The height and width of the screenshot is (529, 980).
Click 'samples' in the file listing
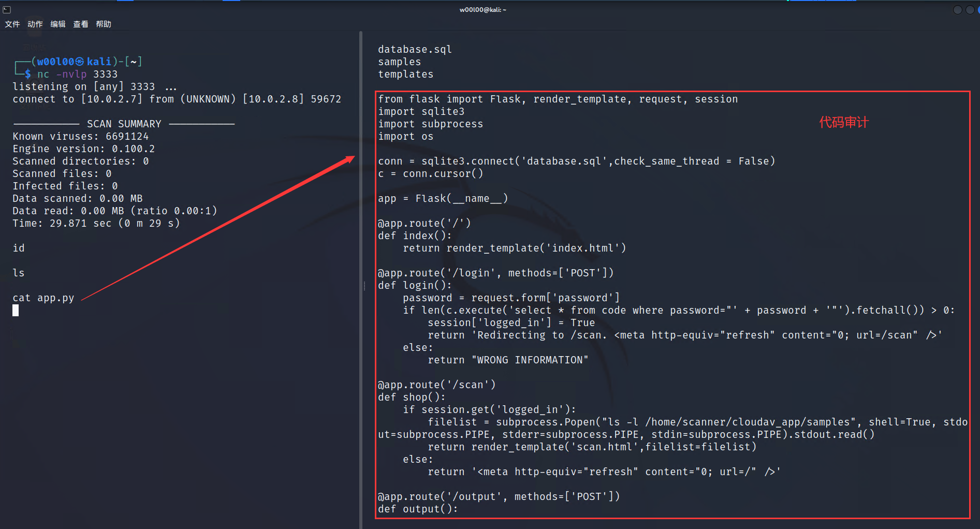(399, 62)
